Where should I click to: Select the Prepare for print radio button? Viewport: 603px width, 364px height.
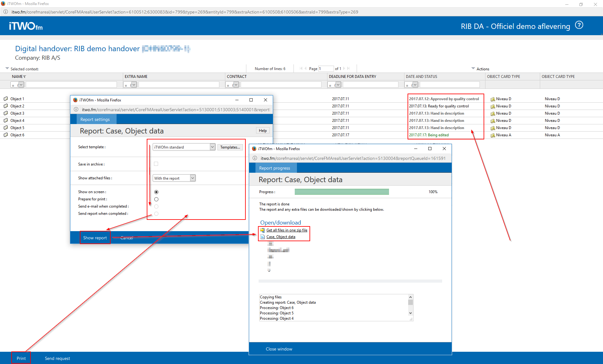click(x=156, y=199)
